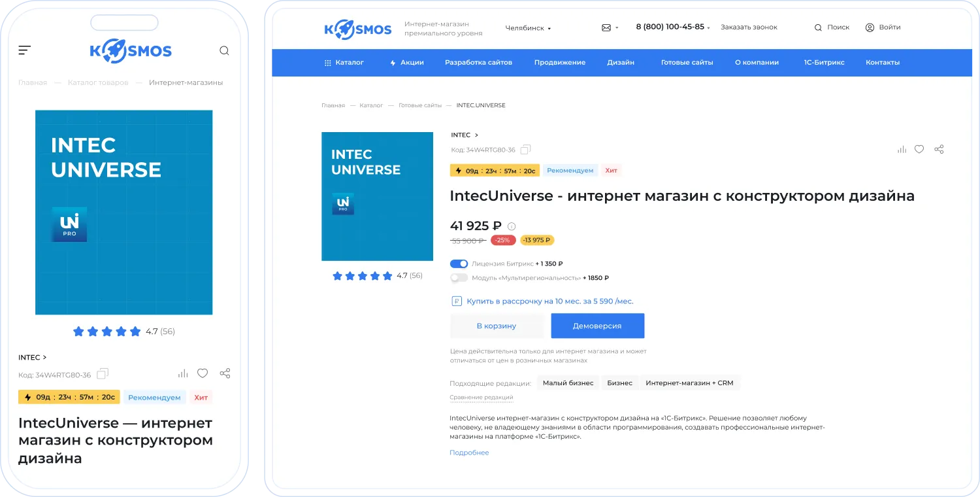980x497 pixels.
Task: Expand the phone number dropdown arrow
Action: coord(708,28)
